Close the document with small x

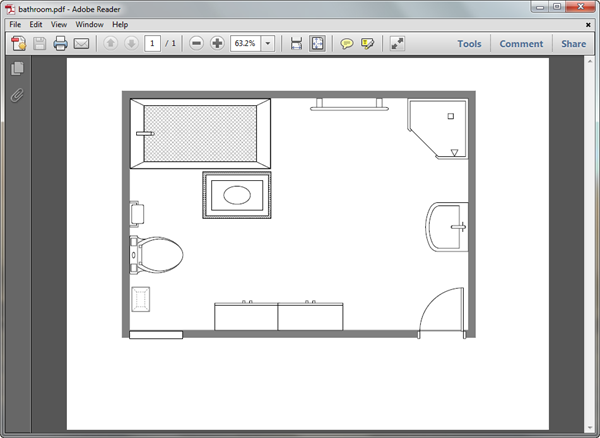coord(588,25)
